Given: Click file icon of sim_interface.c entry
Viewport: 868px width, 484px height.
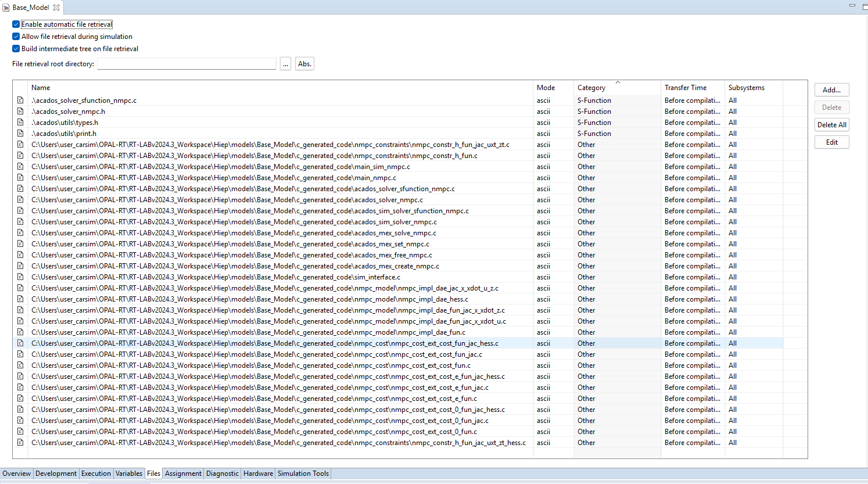Looking at the screenshot, I should (20, 277).
